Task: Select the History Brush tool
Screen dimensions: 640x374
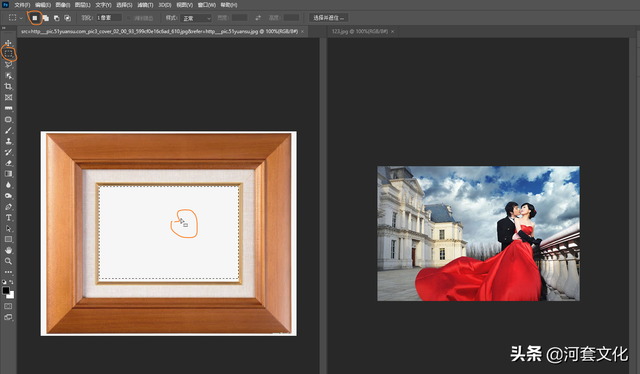Action: pos(8,152)
